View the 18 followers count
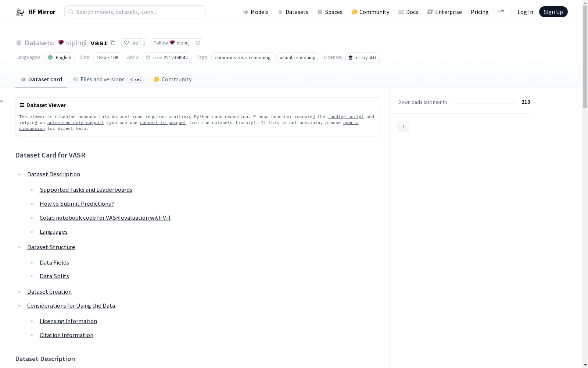The image size is (588, 368). [198, 43]
